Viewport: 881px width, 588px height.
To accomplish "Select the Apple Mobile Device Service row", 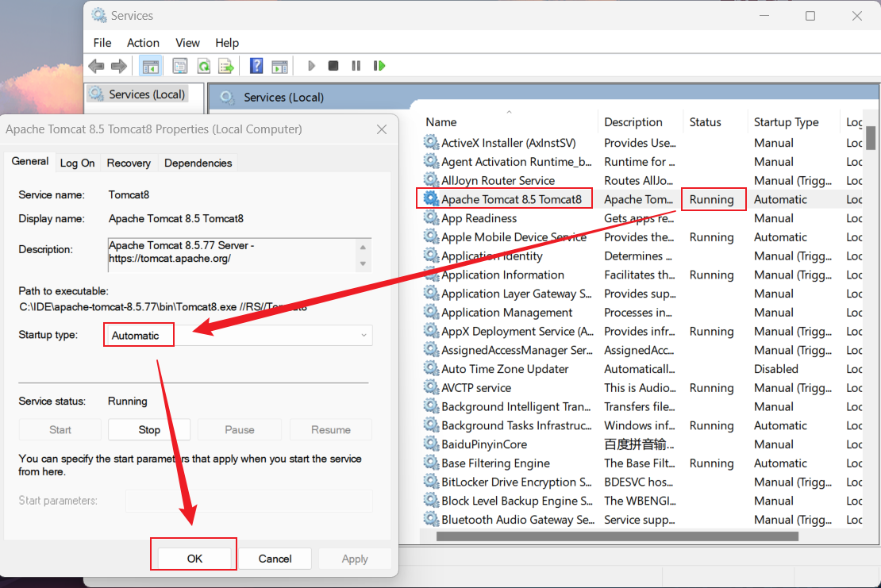I will pyautogui.click(x=644, y=237).
